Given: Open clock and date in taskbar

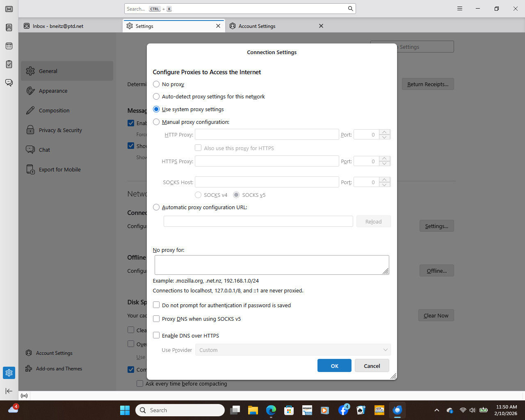Looking at the screenshot, I should point(506,410).
